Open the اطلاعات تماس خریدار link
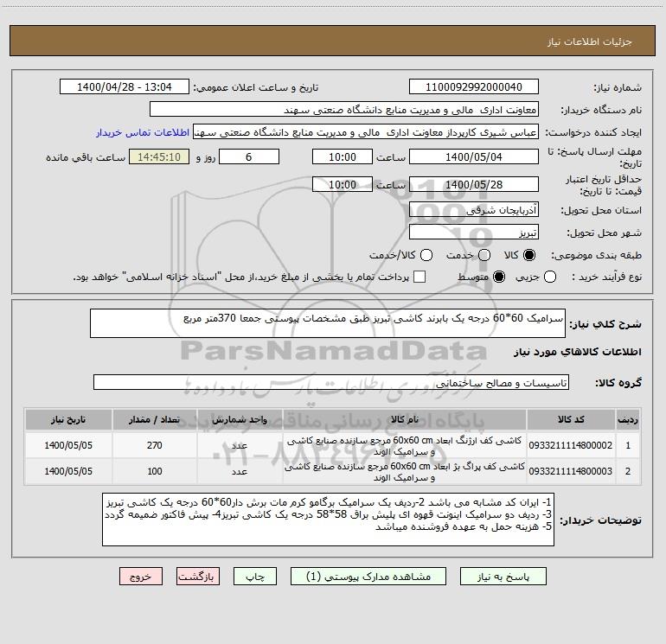Viewport: 666px width, 644px height. (143, 132)
